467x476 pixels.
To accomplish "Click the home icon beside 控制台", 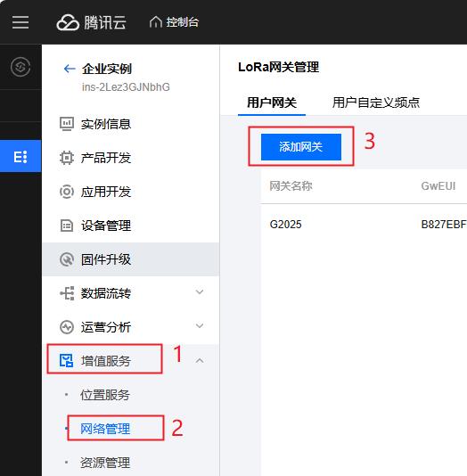I will [155, 22].
